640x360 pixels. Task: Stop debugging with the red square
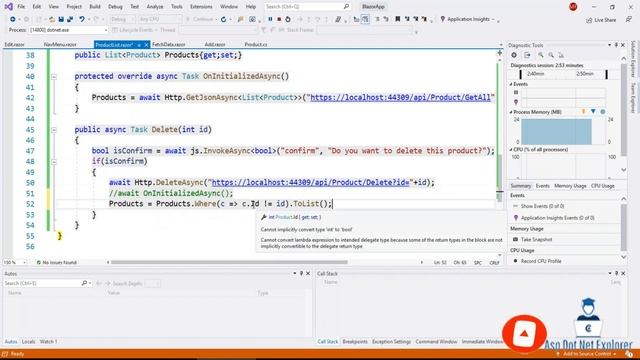pos(279,19)
